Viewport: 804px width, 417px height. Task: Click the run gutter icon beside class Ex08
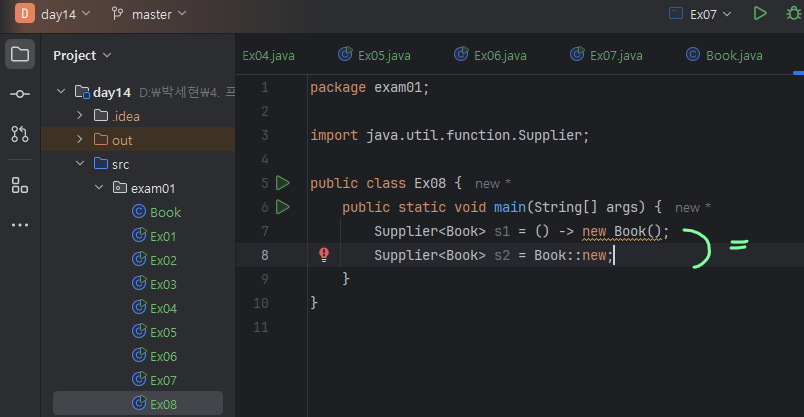pos(282,183)
